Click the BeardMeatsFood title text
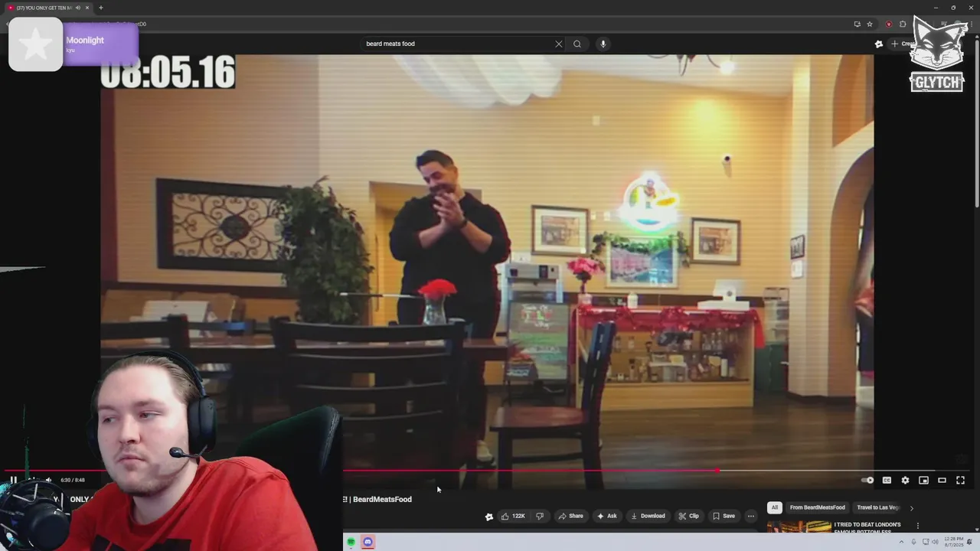 point(382,499)
